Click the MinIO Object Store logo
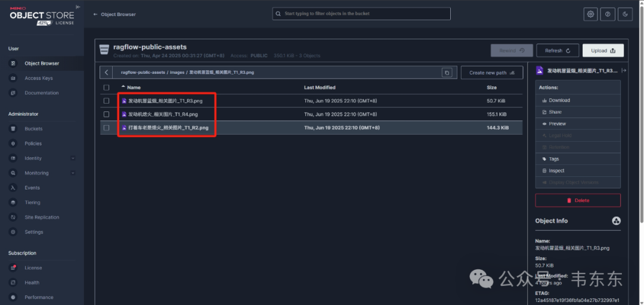 pyautogui.click(x=42, y=16)
